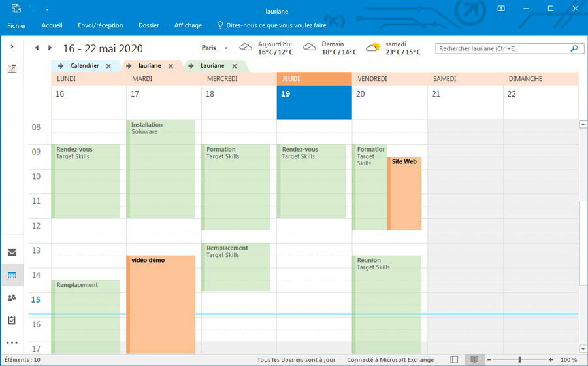Click the undo arrow in title bar
The height and width of the screenshot is (366, 588).
[32, 8]
